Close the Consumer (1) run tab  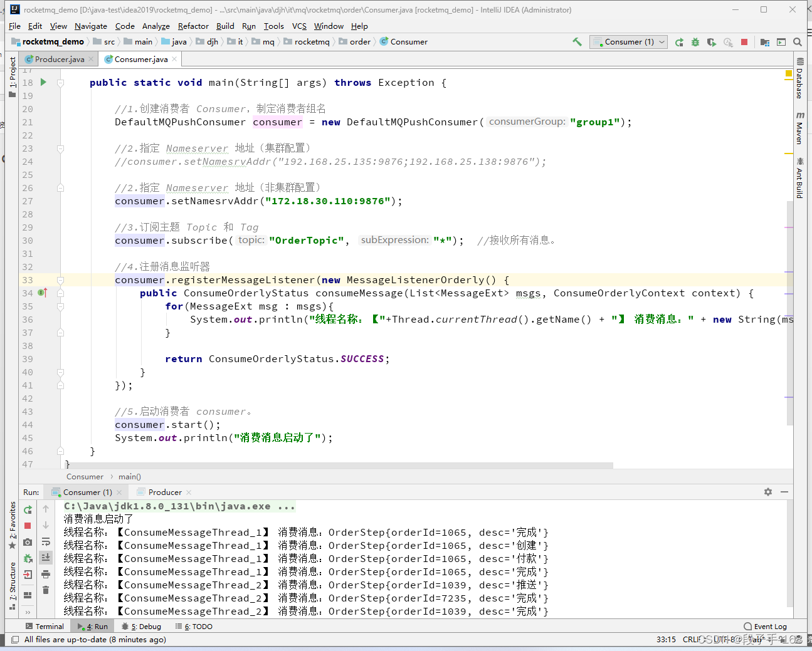(x=119, y=492)
